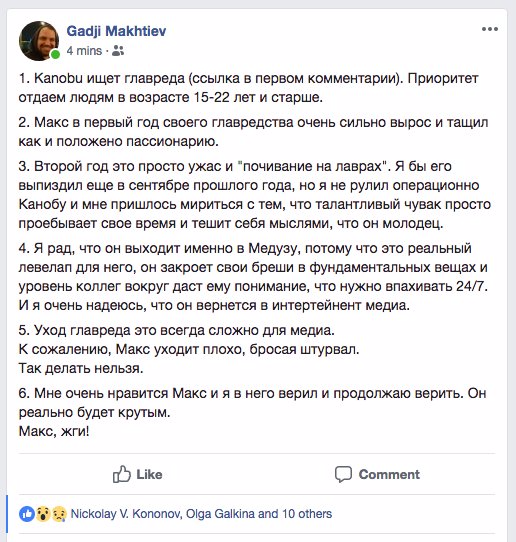Click the green online status dot
The image size is (516, 542).
tap(55, 54)
